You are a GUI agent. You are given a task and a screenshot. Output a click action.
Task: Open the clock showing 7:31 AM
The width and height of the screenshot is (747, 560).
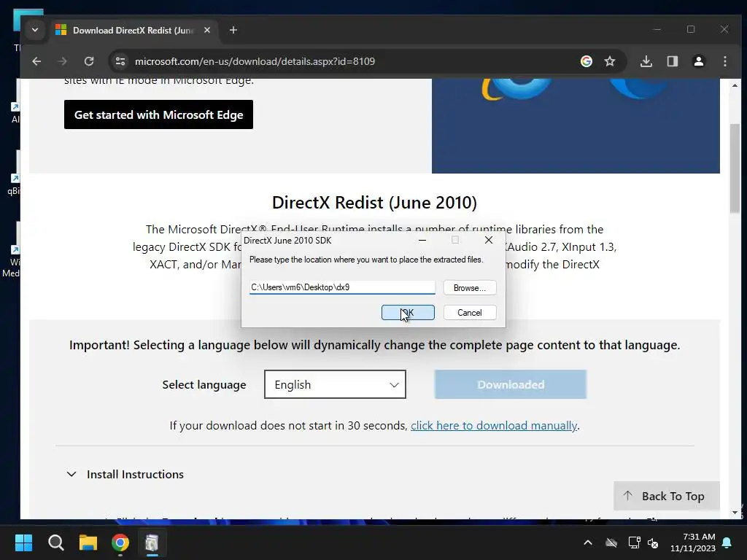[x=693, y=542]
